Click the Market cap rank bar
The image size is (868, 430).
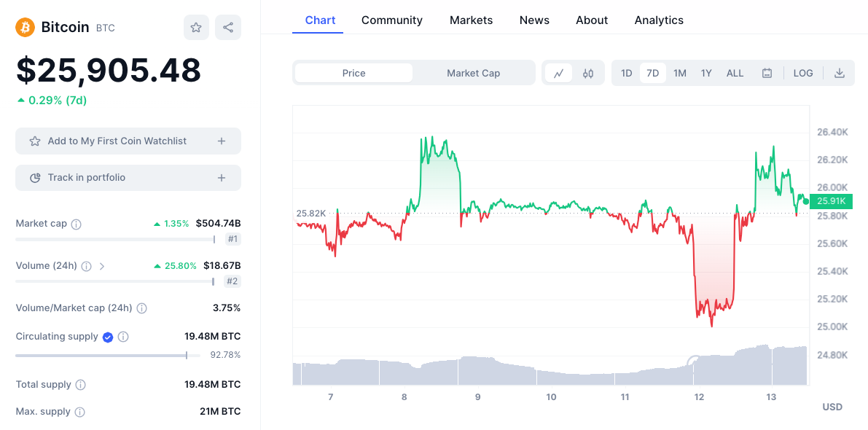click(x=115, y=240)
